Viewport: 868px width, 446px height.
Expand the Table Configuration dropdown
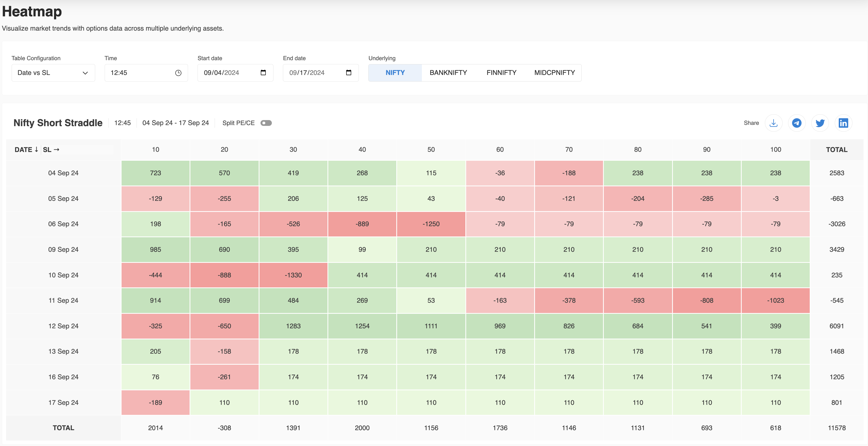[x=53, y=73]
